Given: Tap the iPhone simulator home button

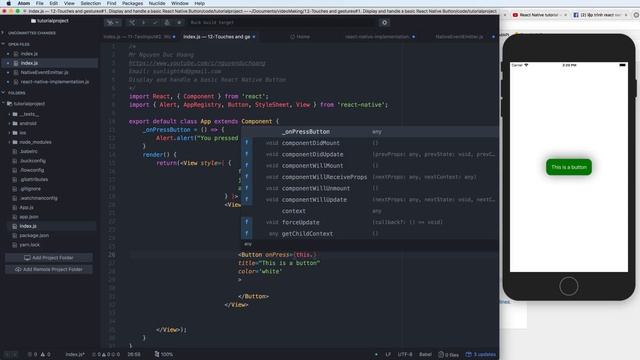Looking at the screenshot, I should point(569,286).
